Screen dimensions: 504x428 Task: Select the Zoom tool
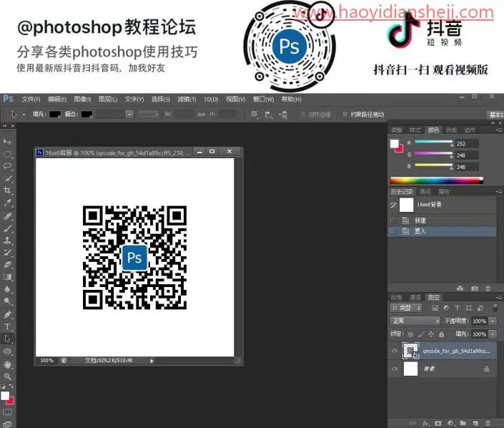7,376
